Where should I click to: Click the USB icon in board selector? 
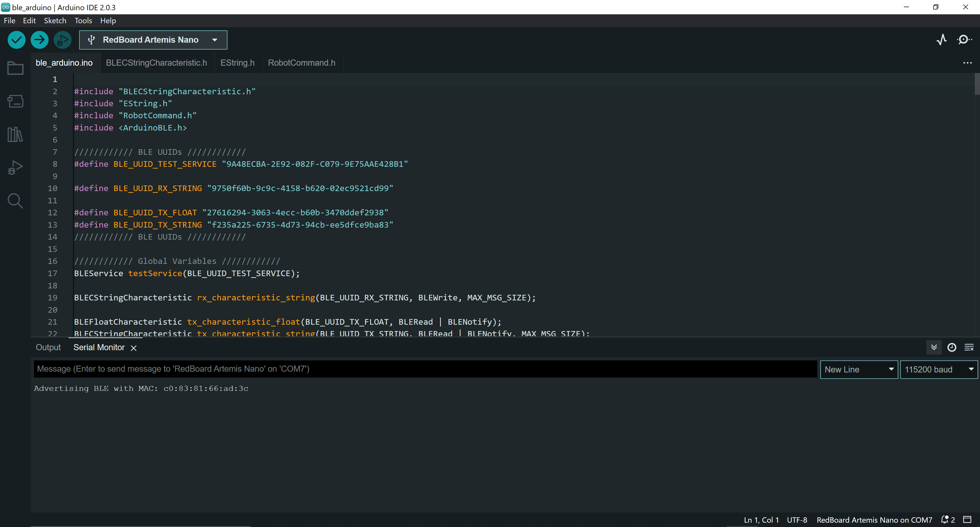[x=91, y=40]
